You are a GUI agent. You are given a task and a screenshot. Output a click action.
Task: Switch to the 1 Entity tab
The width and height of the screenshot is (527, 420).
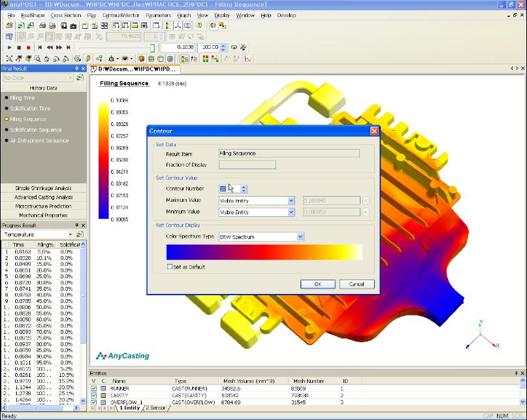(x=129, y=408)
